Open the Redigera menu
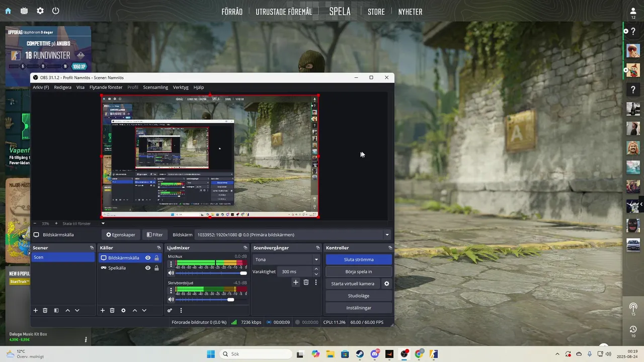The width and height of the screenshot is (644, 362). tap(63, 87)
